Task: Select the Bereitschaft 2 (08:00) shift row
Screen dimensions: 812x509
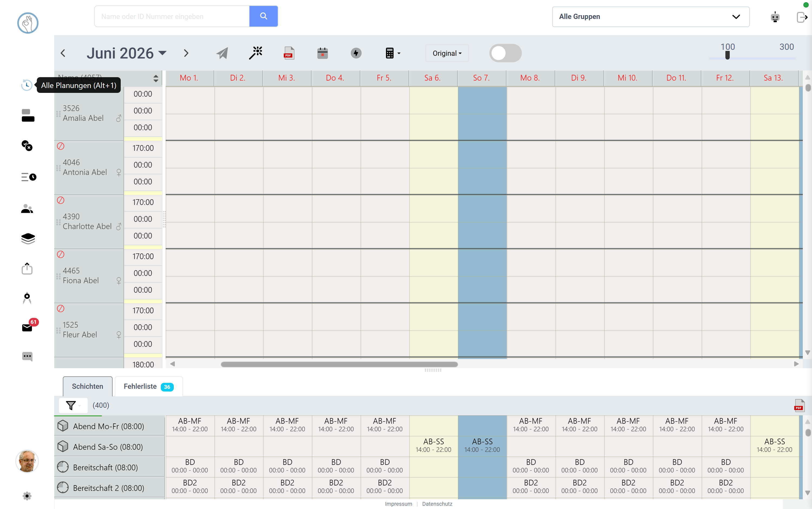Action: [x=109, y=487]
